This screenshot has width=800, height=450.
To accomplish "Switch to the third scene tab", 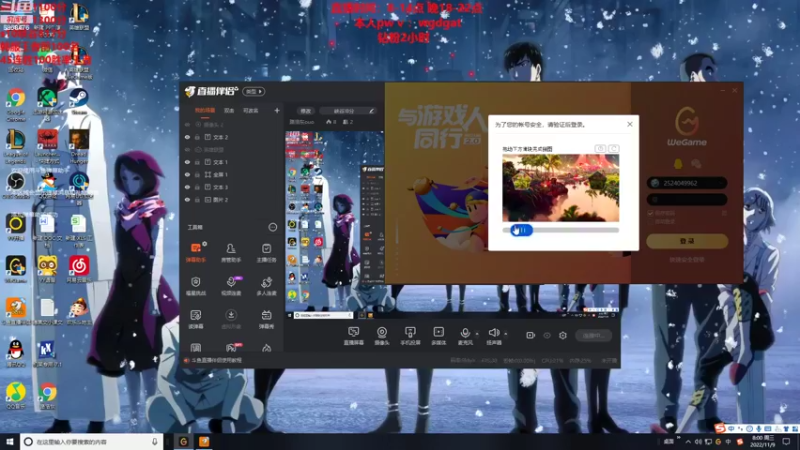I will 251,111.
